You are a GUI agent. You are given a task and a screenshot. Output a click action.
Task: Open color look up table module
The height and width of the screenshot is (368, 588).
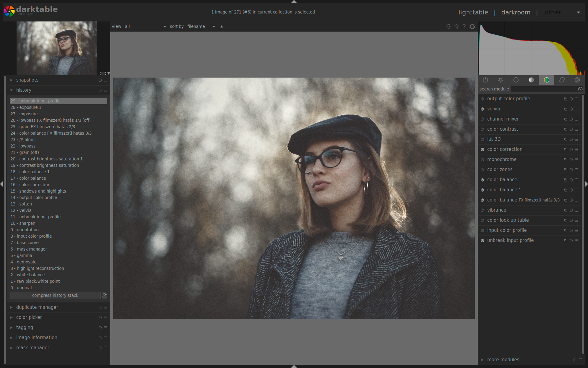coord(508,220)
